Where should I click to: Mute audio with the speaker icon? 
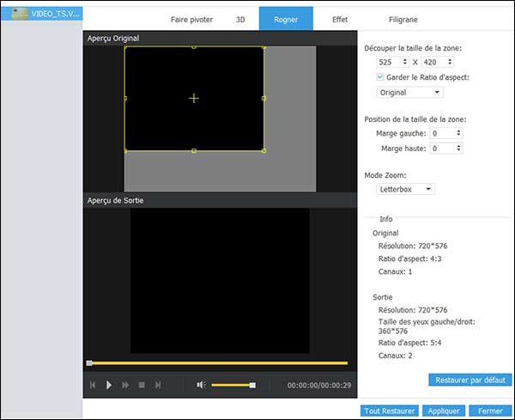point(201,385)
